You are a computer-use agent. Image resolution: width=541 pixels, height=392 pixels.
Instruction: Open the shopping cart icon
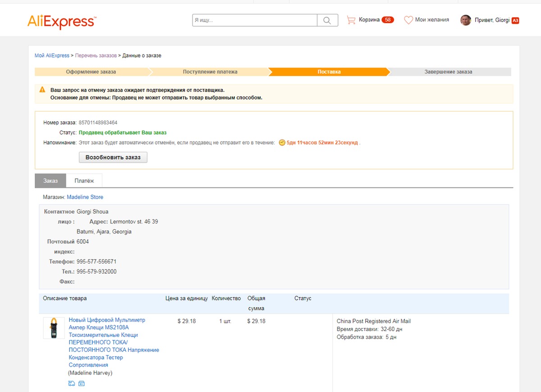coord(351,20)
